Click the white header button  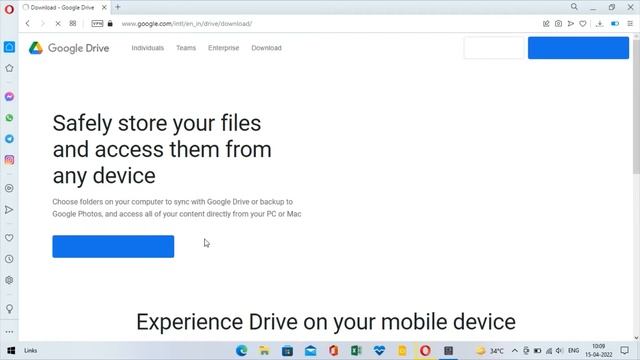pyautogui.click(x=493, y=48)
